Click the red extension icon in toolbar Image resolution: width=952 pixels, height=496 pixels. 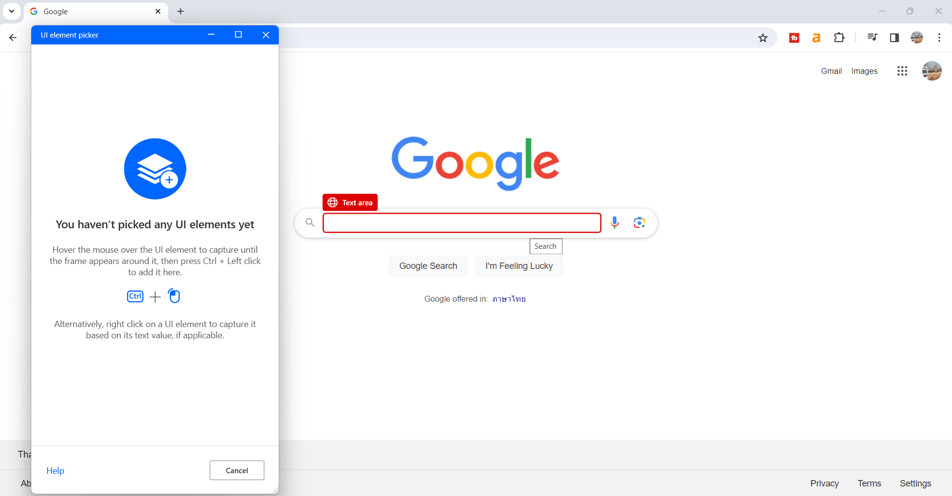tap(794, 38)
